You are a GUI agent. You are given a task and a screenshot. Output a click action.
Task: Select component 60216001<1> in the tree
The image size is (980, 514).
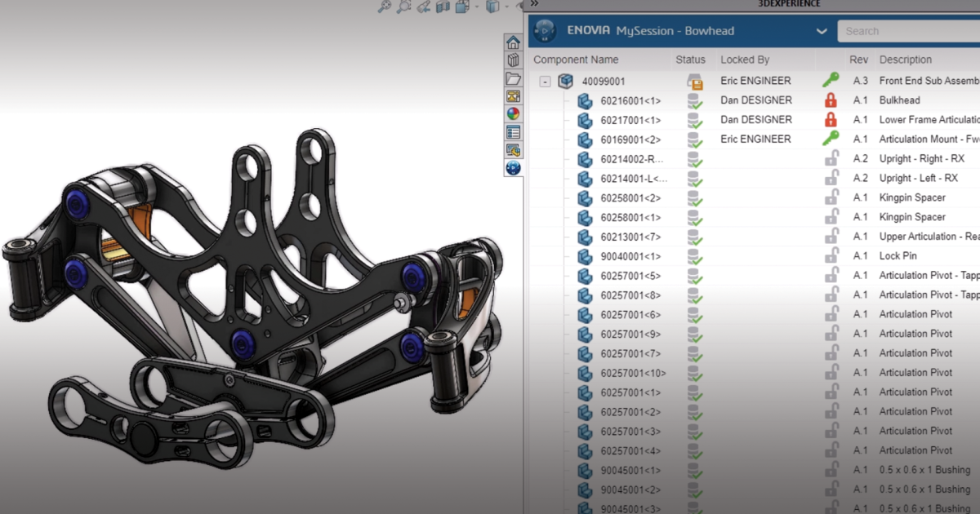tap(630, 100)
